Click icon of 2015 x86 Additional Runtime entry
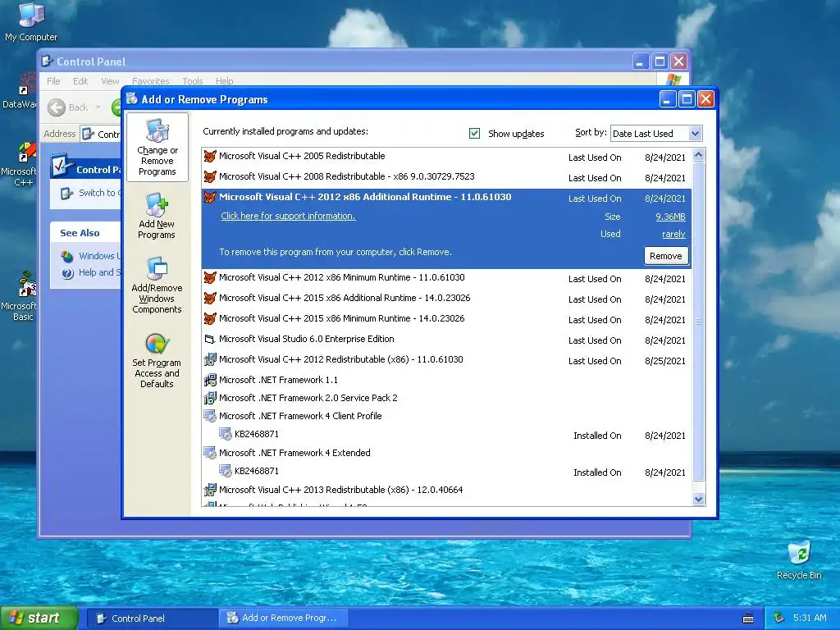 (x=210, y=298)
